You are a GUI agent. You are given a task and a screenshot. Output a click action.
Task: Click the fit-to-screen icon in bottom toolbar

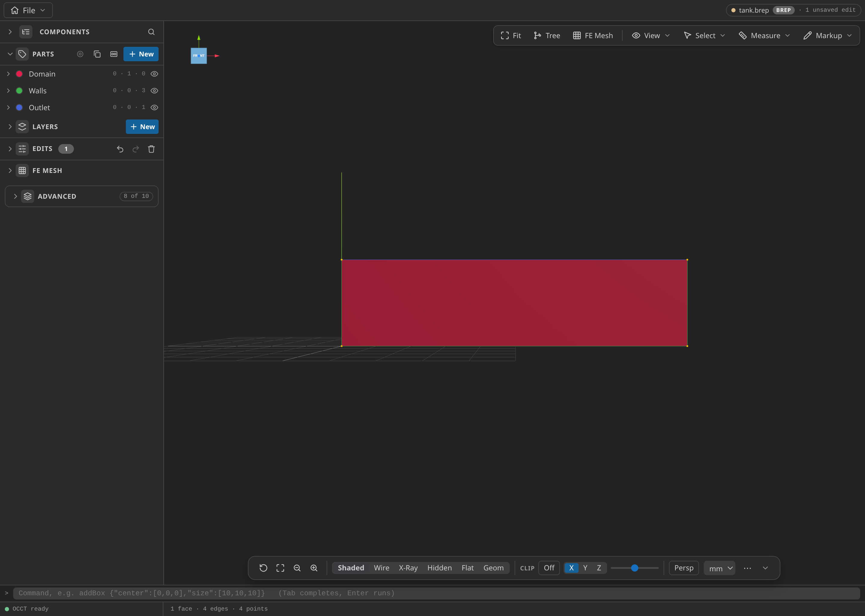pos(280,568)
